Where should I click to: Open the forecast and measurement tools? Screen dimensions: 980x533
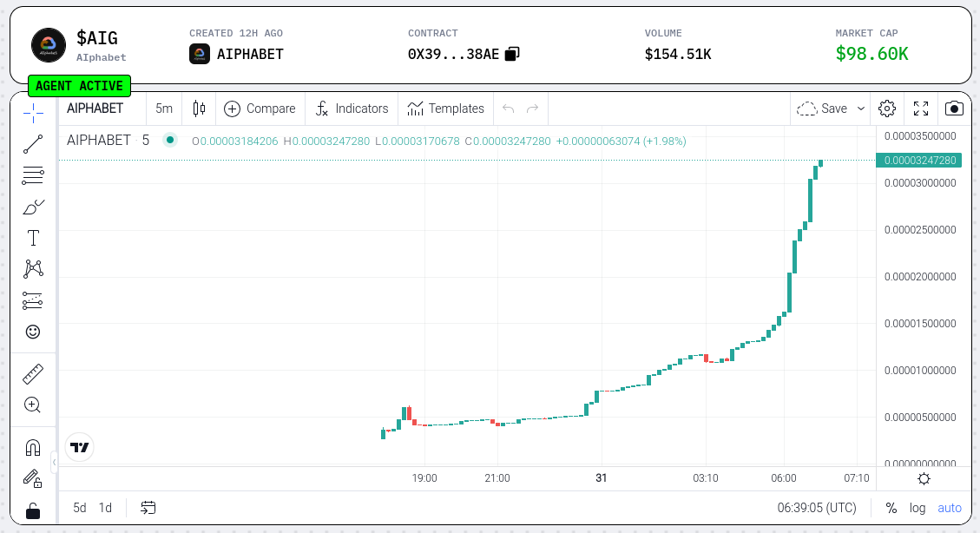[33, 300]
